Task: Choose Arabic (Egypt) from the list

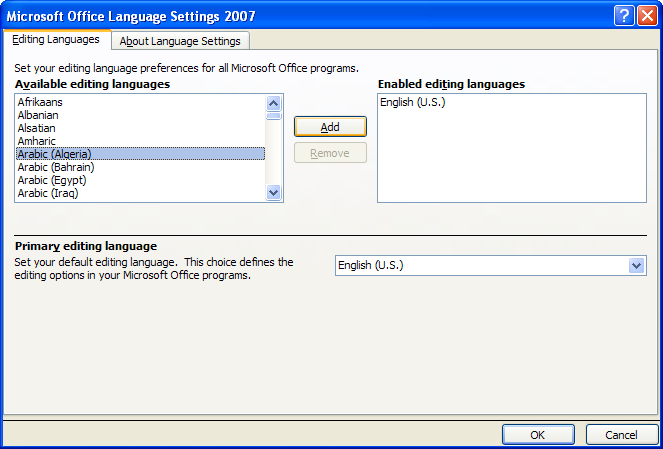Action: [x=141, y=180]
